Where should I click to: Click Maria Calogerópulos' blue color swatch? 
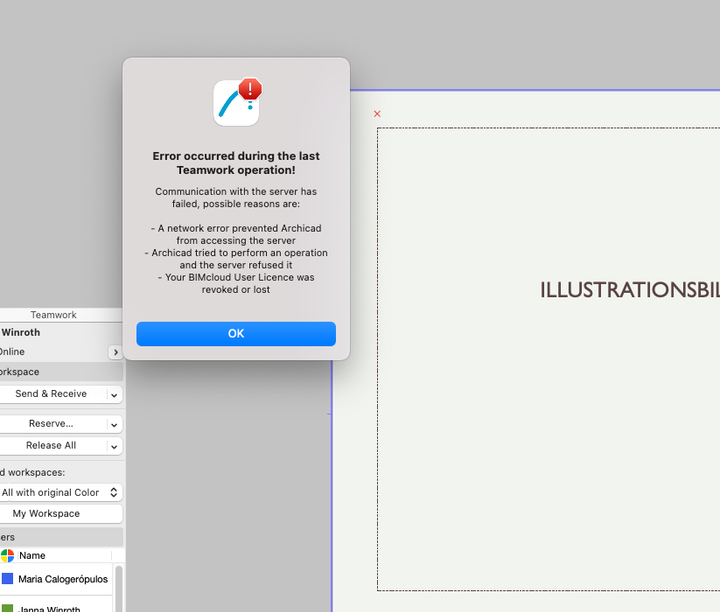[x=7, y=578]
